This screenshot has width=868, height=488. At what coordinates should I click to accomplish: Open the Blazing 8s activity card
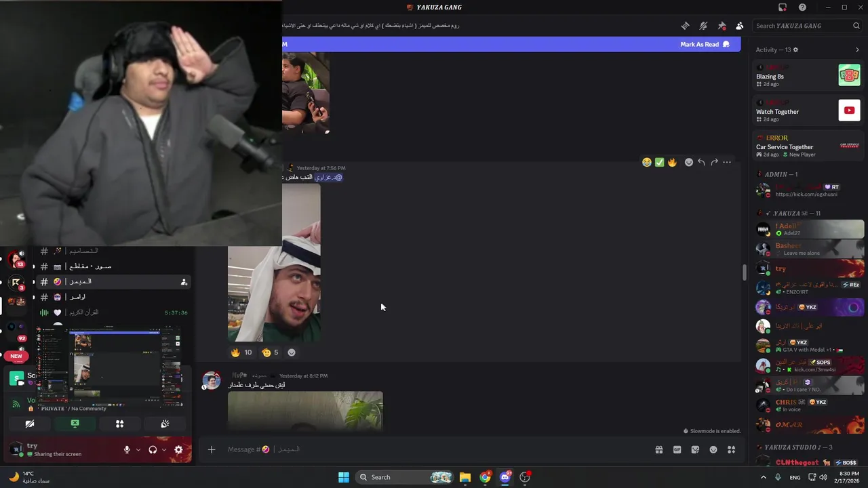click(808, 75)
